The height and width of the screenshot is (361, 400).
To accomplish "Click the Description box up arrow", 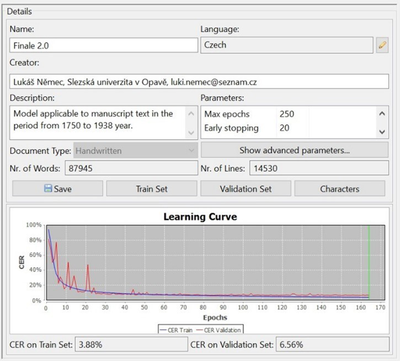I will tap(191, 114).
